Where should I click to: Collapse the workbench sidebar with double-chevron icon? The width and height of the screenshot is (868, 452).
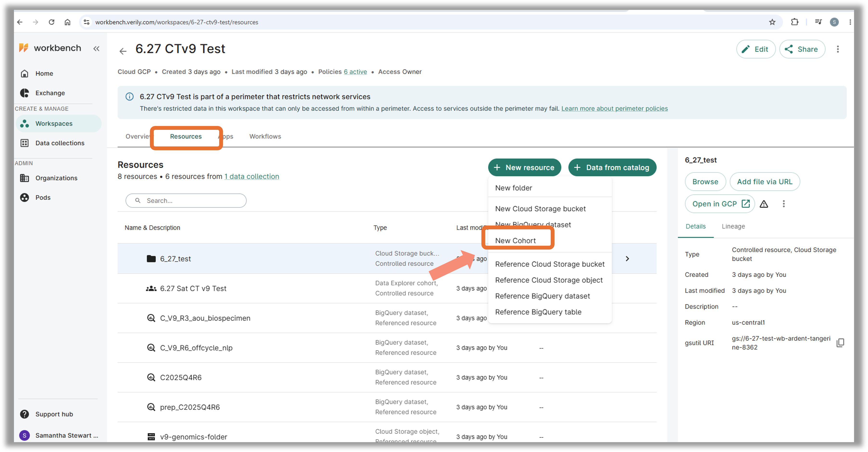tap(96, 49)
